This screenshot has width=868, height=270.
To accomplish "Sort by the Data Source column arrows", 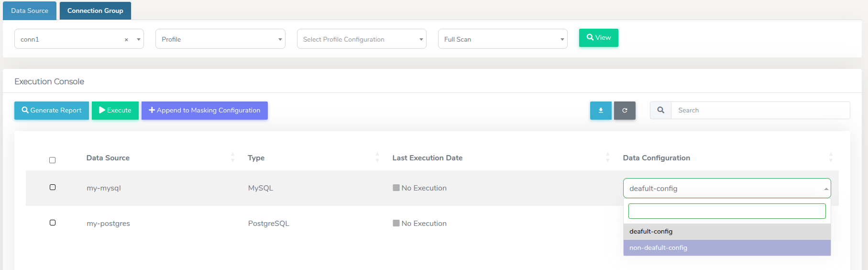I will [x=233, y=157].
